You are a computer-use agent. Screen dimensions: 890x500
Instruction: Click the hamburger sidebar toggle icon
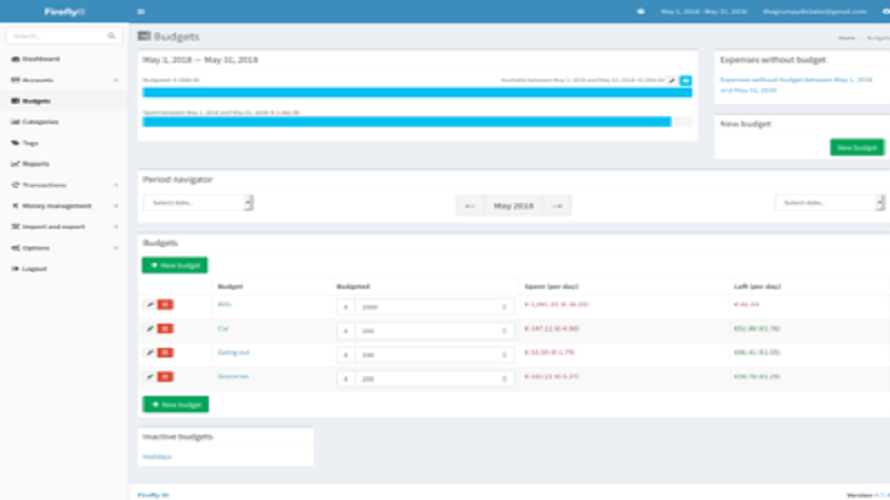141,12
